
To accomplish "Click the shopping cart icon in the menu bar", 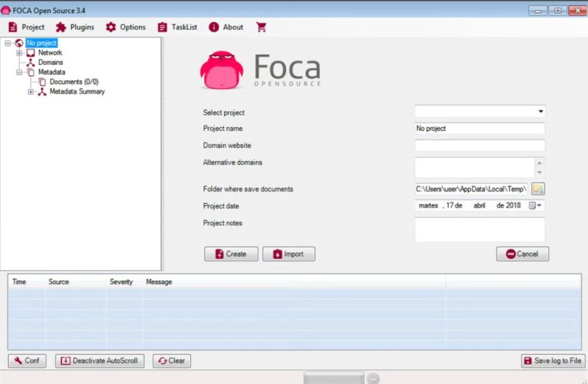I will point(261,27).
